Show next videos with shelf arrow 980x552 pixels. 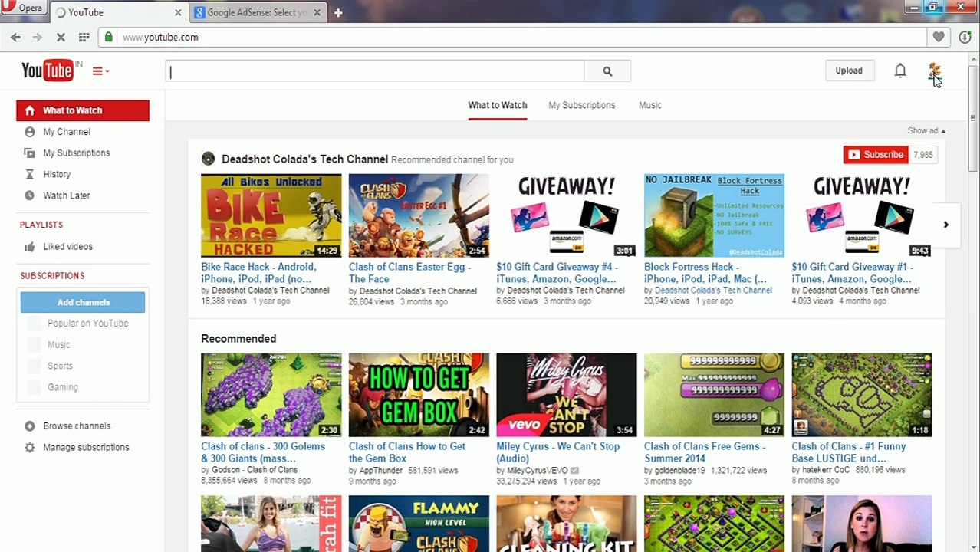click(x=945, y=225)
